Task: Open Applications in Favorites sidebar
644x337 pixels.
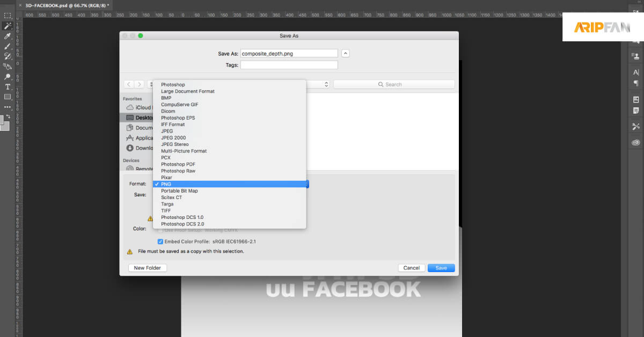Action: click(x=138, y=138)
